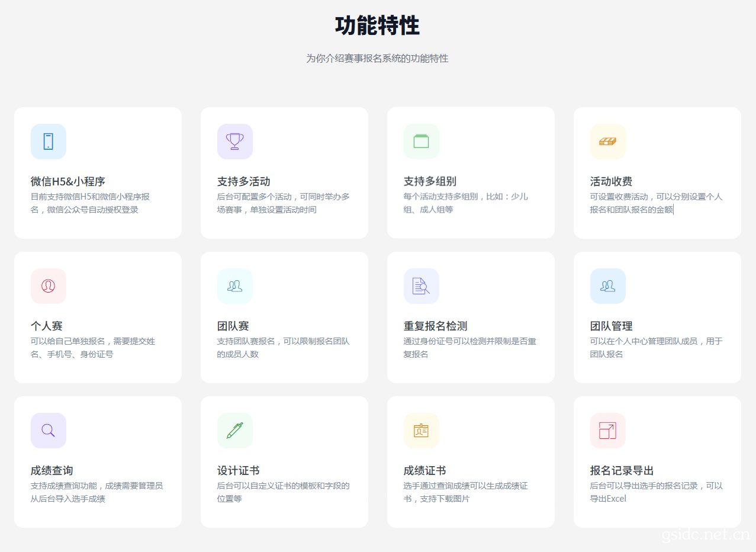The image size is (756, 552).
Task: Click the green box icon above 支持多组别
Action: tap(422, 142)
